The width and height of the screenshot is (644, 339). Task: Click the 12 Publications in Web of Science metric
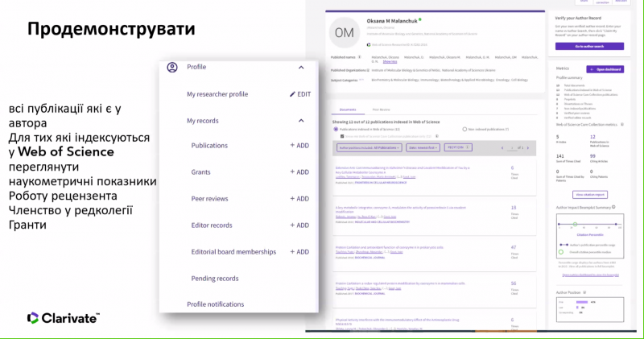point(592,137)
